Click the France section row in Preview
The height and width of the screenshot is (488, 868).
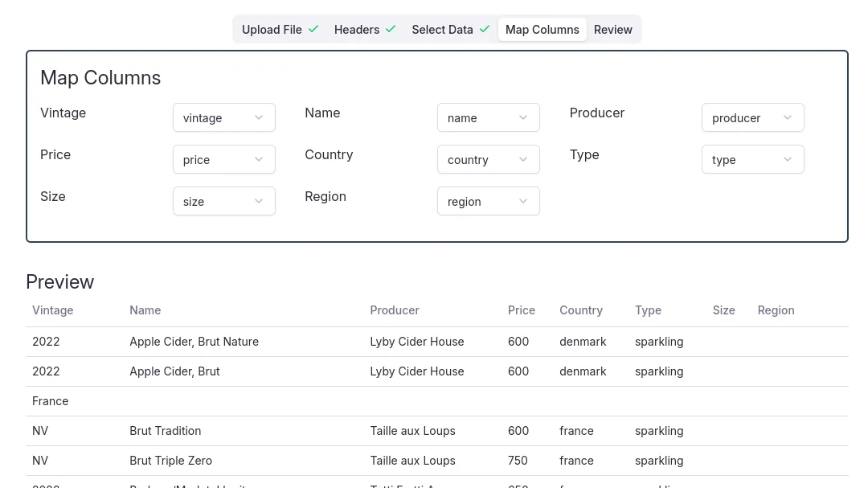[x=50, y=401]
